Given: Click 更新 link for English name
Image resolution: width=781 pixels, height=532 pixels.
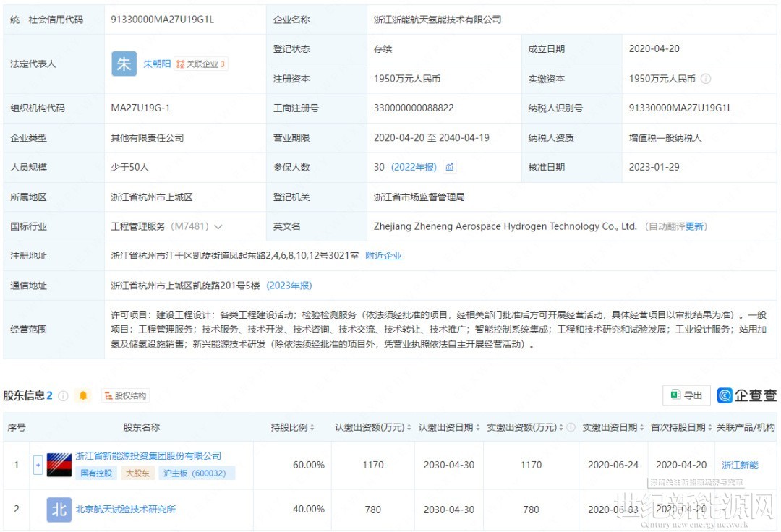Looking at the screenshot, I should point(694,226).
